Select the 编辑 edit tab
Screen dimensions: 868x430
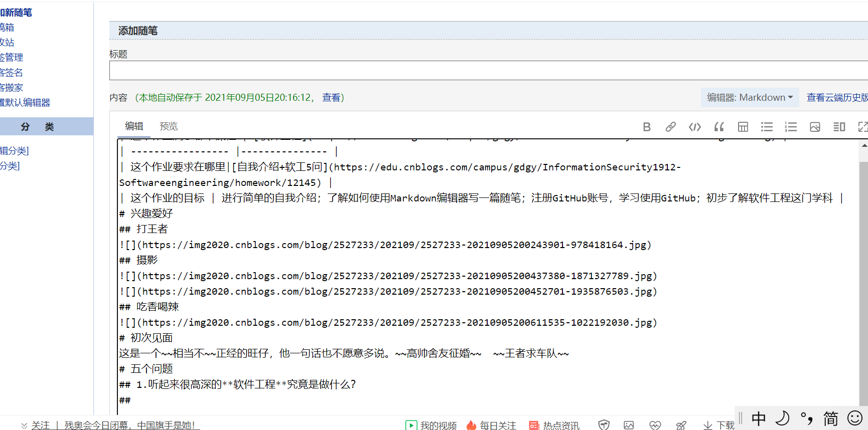click(134, 126)
